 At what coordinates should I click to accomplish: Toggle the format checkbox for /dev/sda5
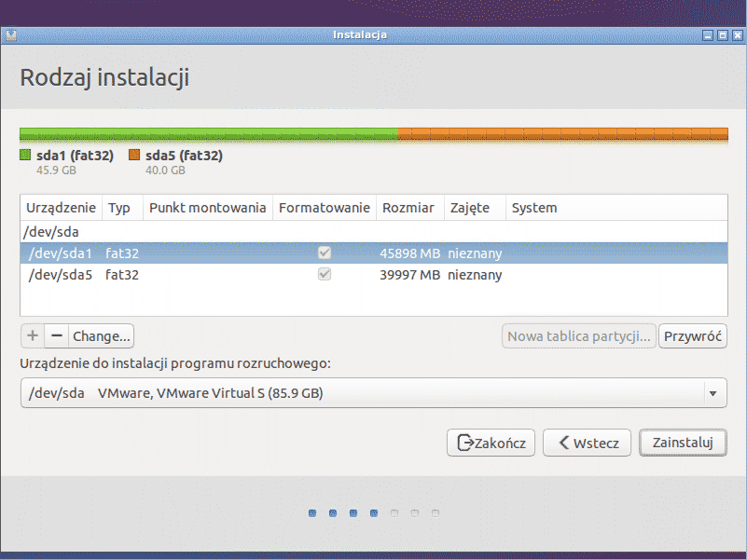pos(325,275)
